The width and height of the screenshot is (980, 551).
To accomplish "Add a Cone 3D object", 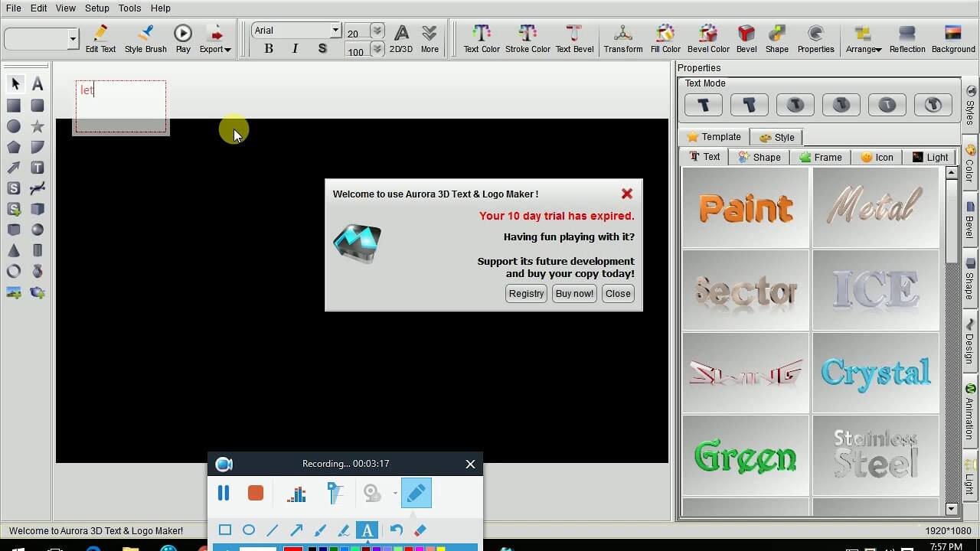I will (x=14, y=250).
